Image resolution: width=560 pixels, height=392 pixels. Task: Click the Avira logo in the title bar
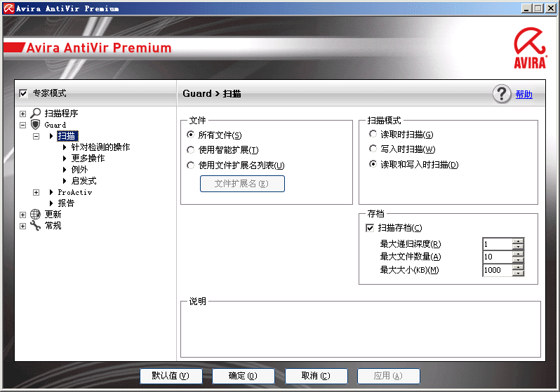click(x=8, y=8)
